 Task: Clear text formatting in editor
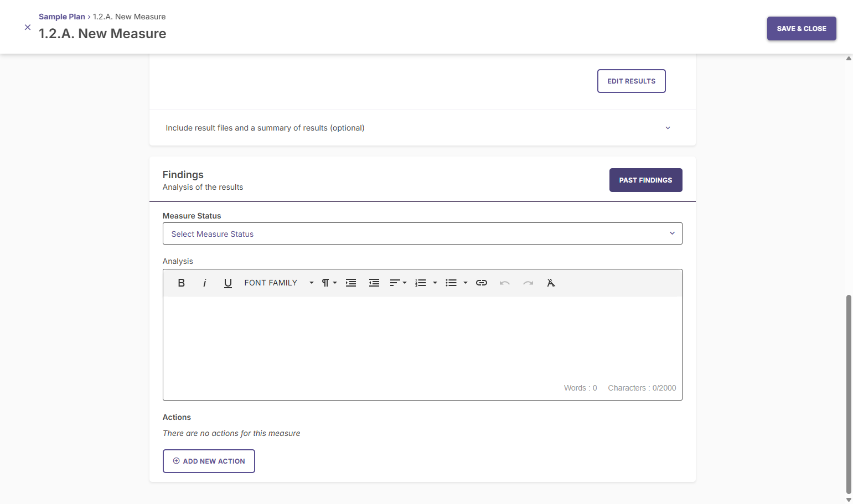(551, 283)
